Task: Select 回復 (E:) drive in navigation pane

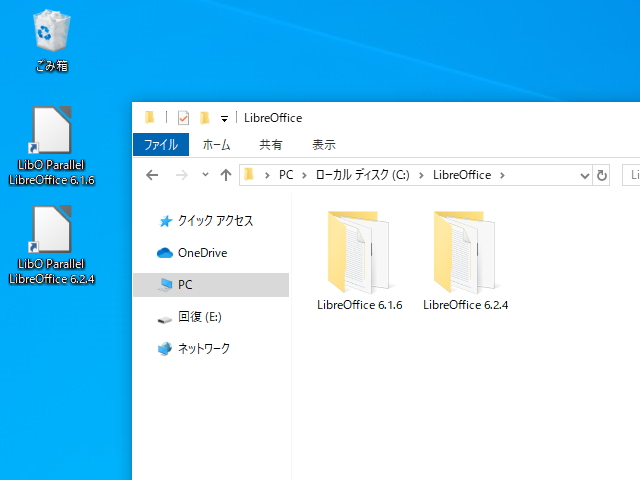Action: tap(211, 317)
